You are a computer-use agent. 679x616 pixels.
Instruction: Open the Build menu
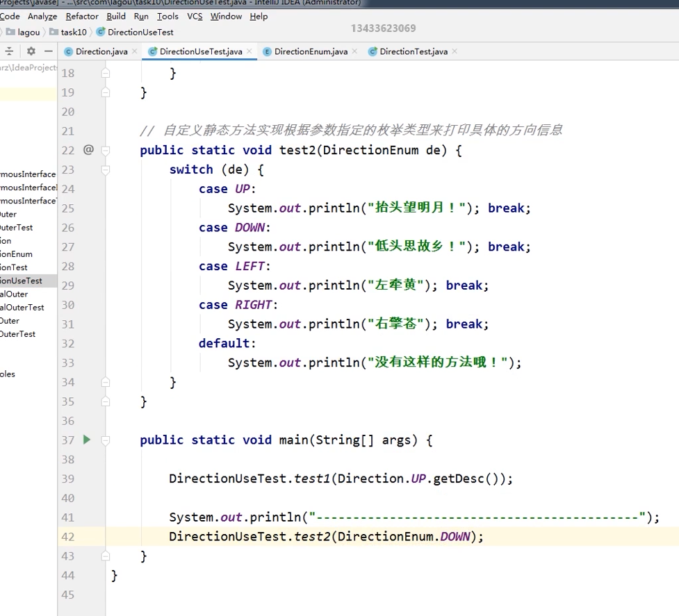point(116,17)
